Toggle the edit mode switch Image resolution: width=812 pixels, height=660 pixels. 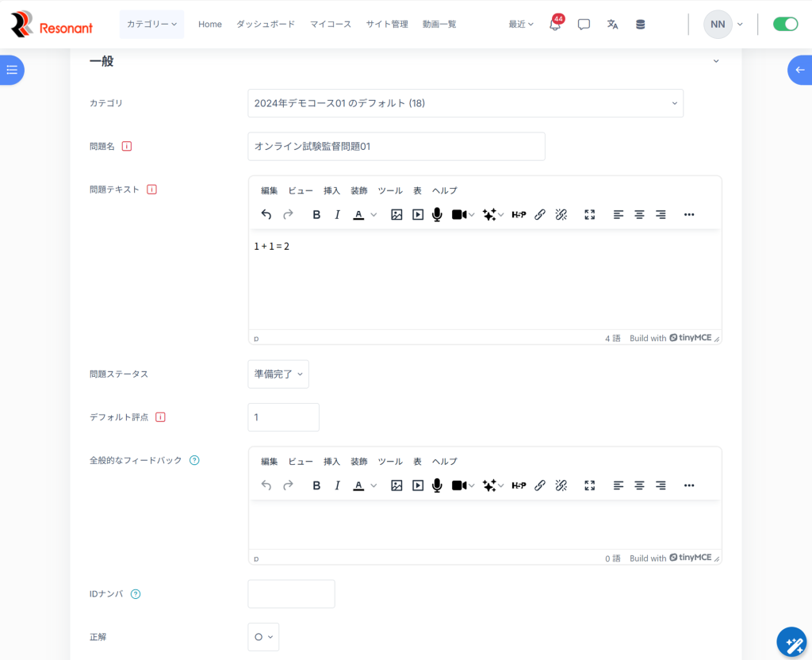coord(785,25)
